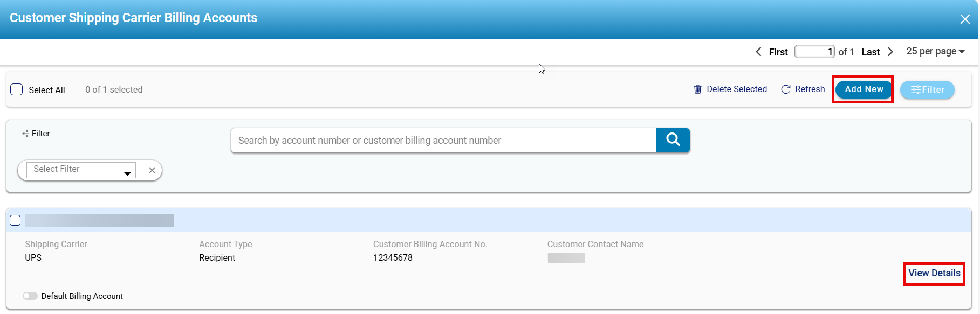Click the page number input box
This screenshot has height=314, width=980.
pos(814,52)
